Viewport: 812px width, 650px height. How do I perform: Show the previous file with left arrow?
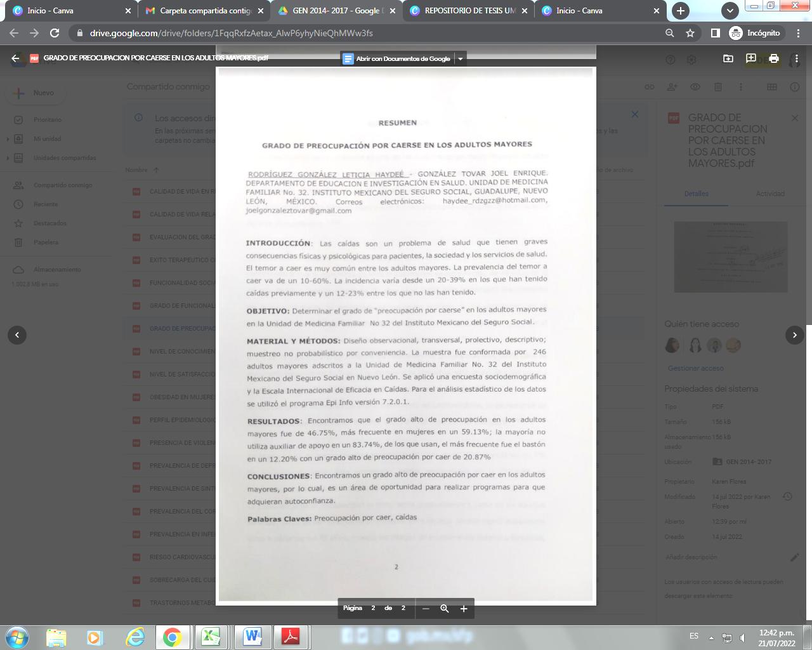[x=17, y=335]
